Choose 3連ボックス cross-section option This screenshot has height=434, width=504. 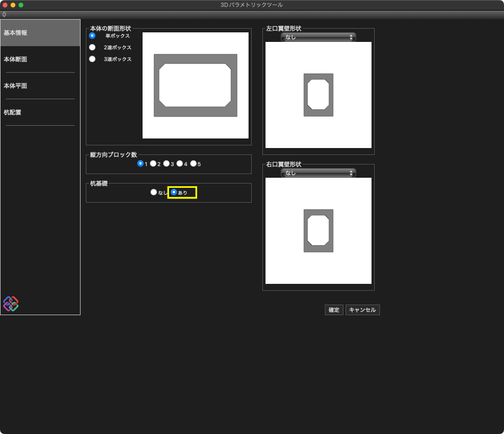click(92, 59)
